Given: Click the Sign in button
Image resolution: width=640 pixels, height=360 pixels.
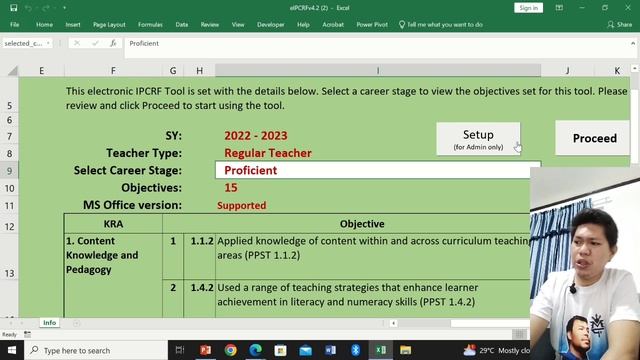Looking at the screenshot, I should coord(529,8).
